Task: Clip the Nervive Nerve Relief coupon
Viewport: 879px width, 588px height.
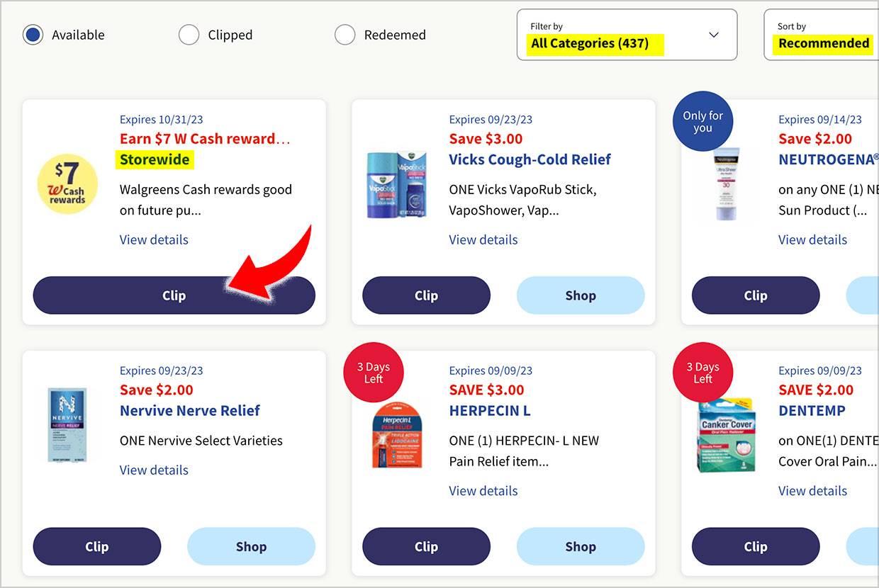Action: 96,546
